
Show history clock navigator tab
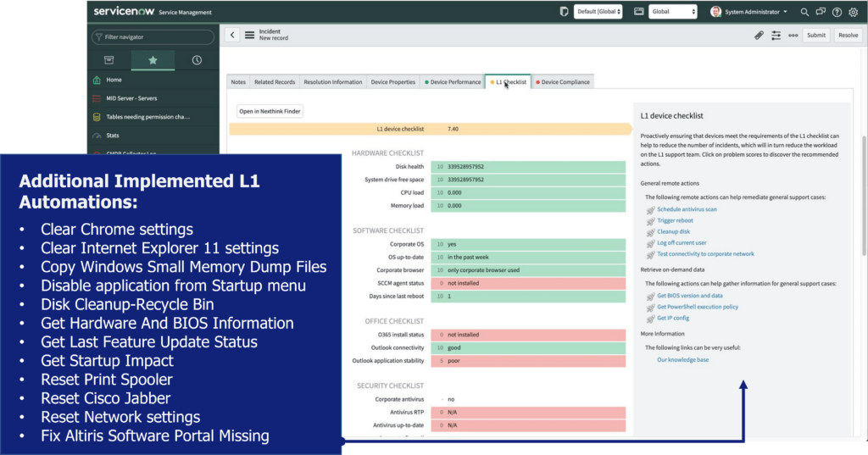click(x=197, y=60)
